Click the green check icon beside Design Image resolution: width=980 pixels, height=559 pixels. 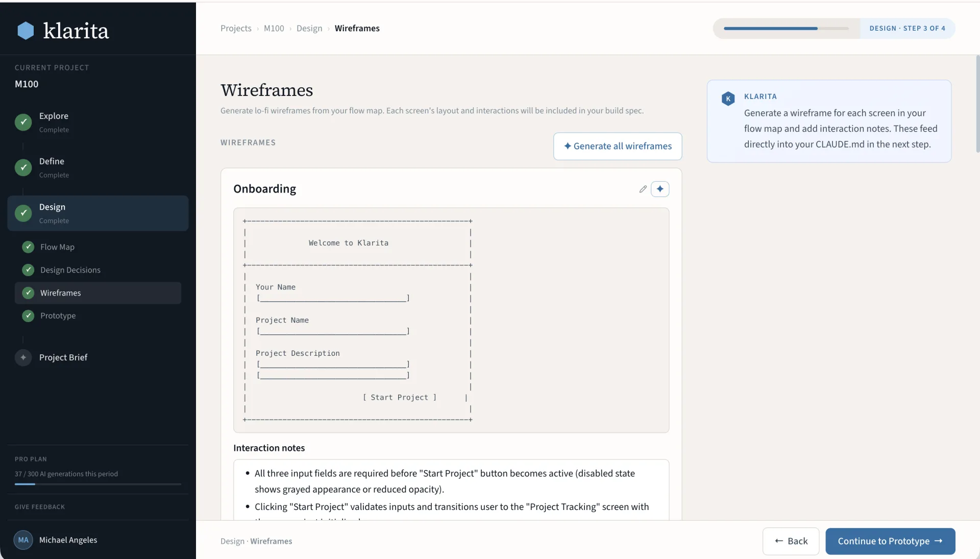23,213
